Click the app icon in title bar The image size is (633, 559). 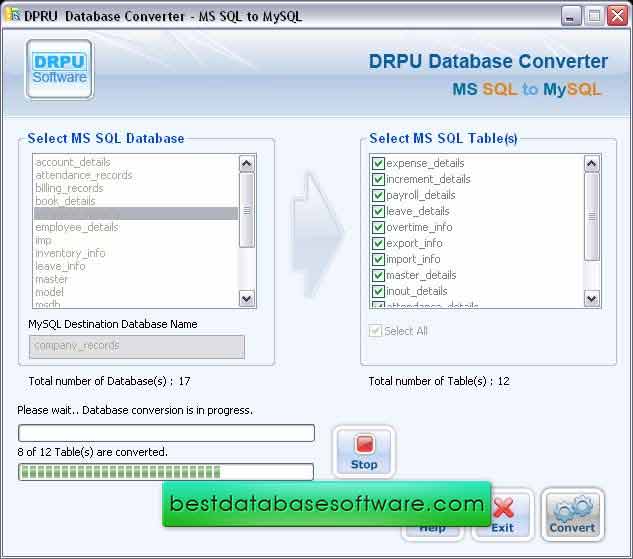tap(13, 15)
